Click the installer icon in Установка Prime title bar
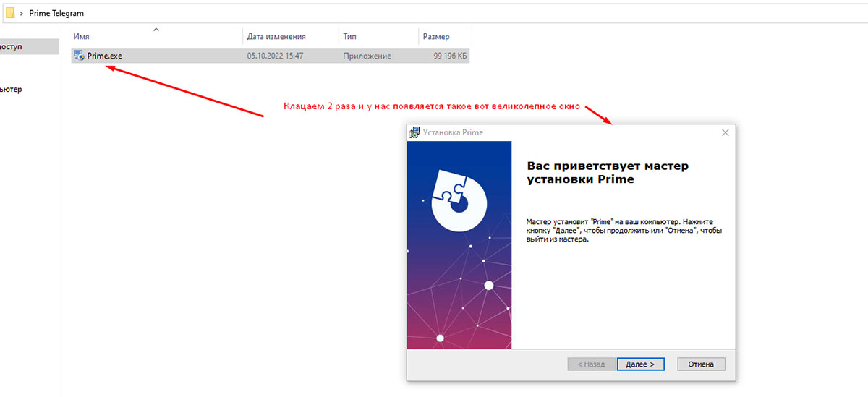 (x=415, y=132)
